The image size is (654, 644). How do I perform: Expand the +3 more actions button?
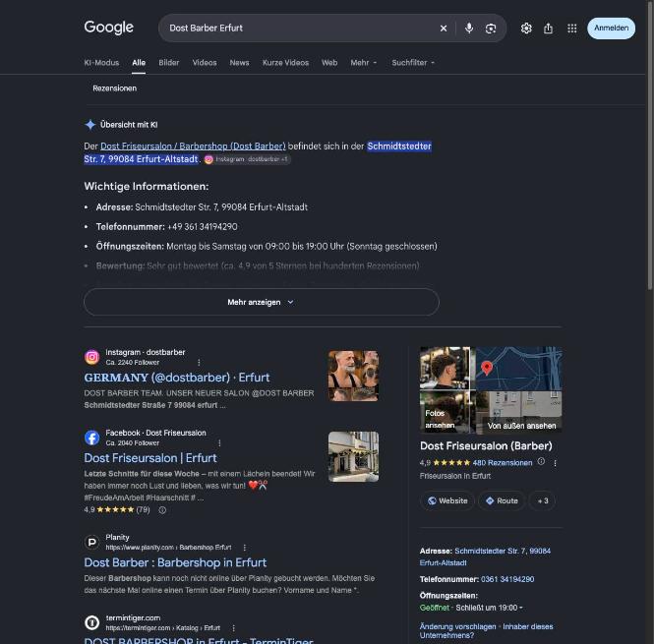(x=542, y=500)
